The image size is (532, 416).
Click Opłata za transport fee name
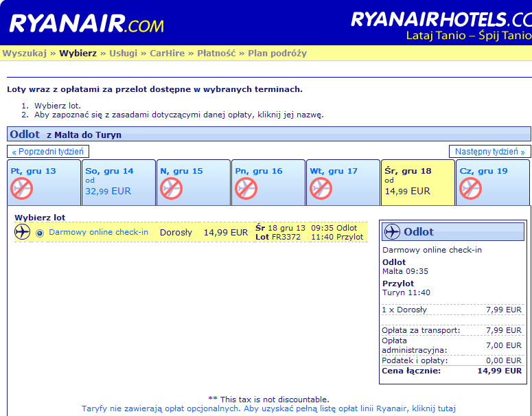[x=421, y=330]
